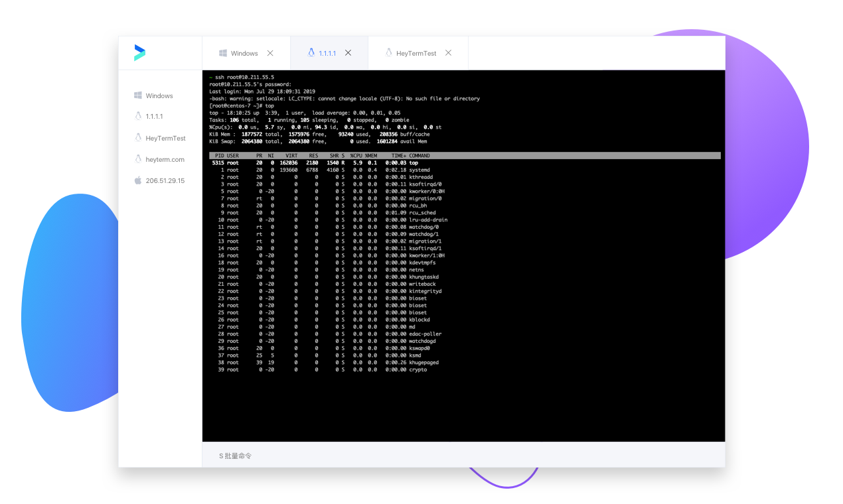
Task: Click the process row for kswapd0
Action: [x=320, y=348]
